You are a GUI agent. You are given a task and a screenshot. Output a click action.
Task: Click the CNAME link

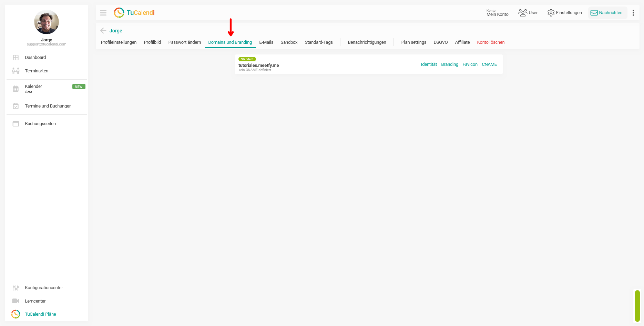coord(489,64)
